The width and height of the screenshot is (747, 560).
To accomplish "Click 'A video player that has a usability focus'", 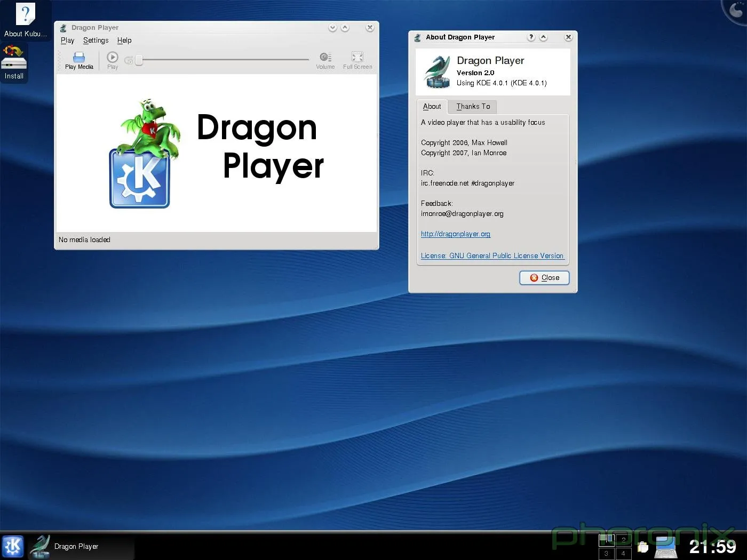I will click(x=483, y=123).
